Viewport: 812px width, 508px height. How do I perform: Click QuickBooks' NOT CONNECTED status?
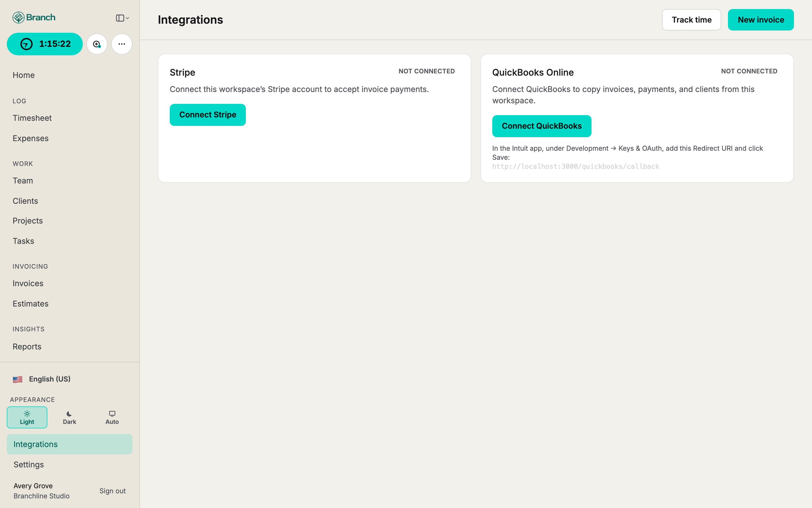coord(749,71)
